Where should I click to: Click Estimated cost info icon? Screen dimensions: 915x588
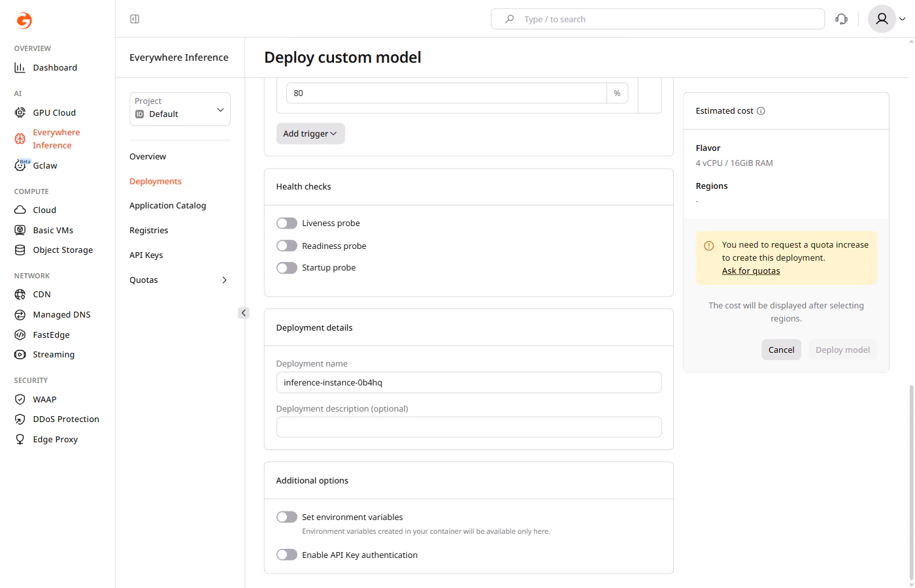point(761,111)
